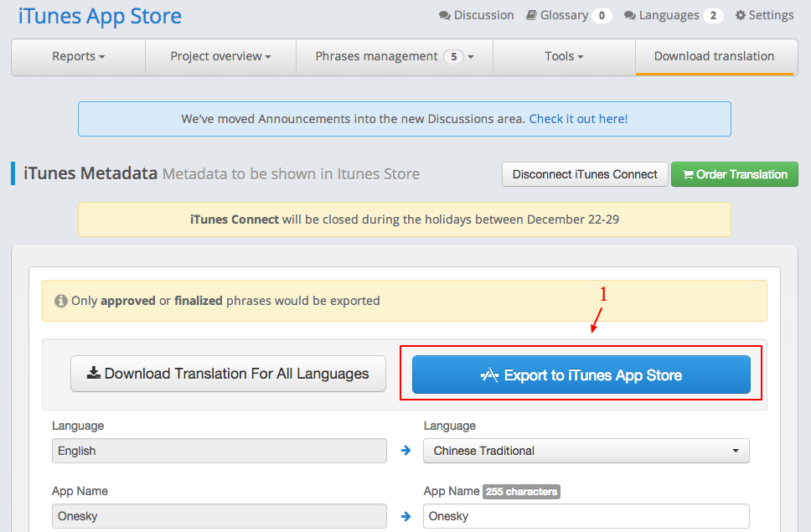Image resolution: width=811 pixels, height=532 pixels.
Task: Click the Order Translation button
Action: coord(735,174)
